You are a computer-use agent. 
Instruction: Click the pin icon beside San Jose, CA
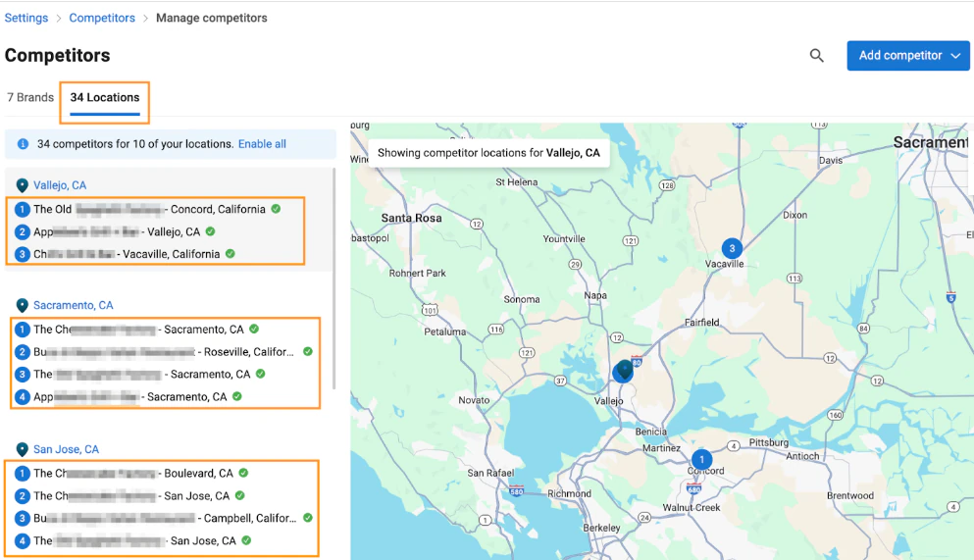coord(23,449)
